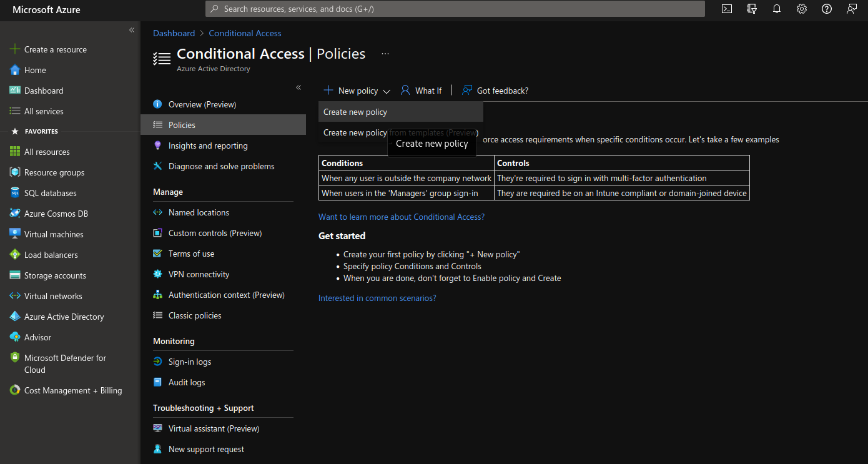Open Sign-in logs under Monitoring
868x464 pixels.
click(x=190, y=362)
